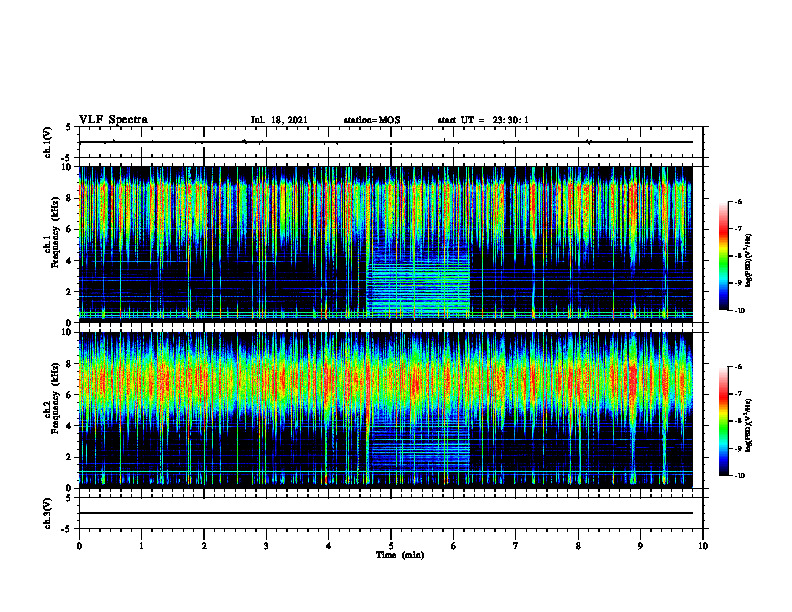Click the 'ch.3(V)' waveform axis label
Screen dimensions: 792x612
(47, 513)
